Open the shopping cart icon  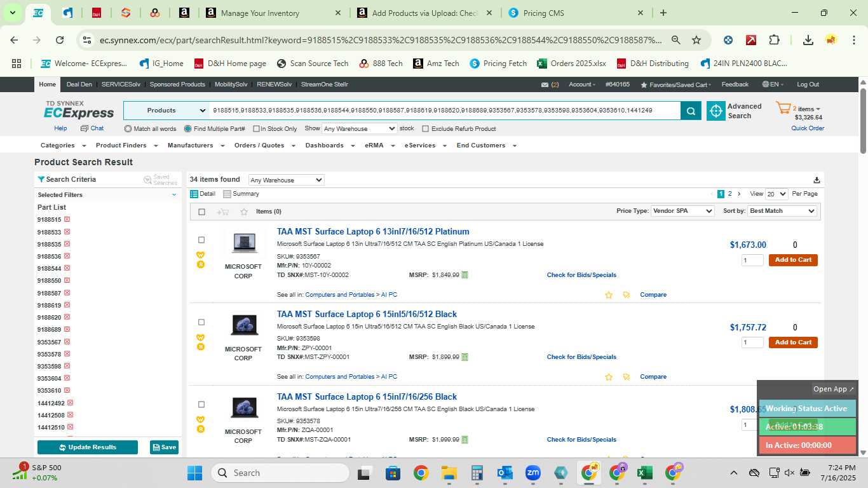(783, 109)
